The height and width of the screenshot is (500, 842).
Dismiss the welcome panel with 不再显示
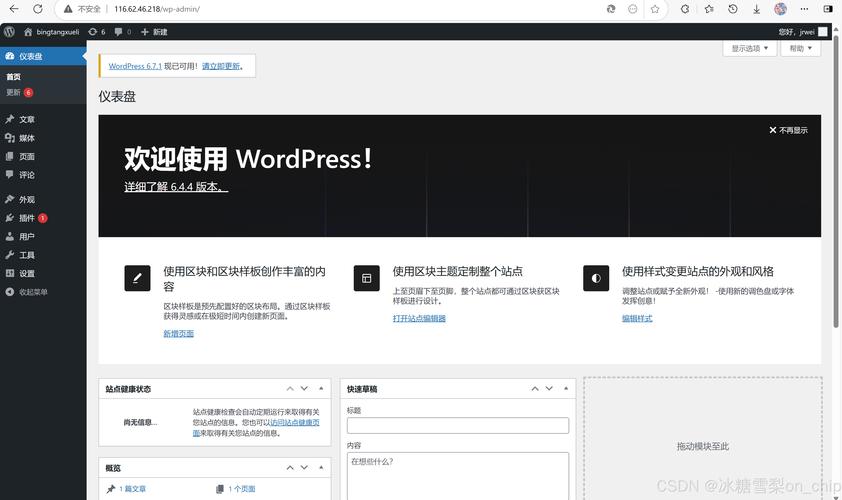tap(788, 130)
